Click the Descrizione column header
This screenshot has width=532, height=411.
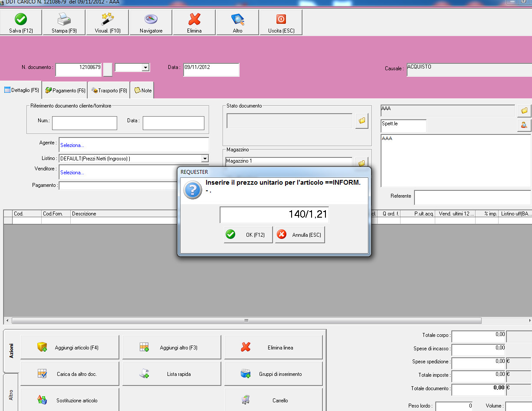point(124,214)
